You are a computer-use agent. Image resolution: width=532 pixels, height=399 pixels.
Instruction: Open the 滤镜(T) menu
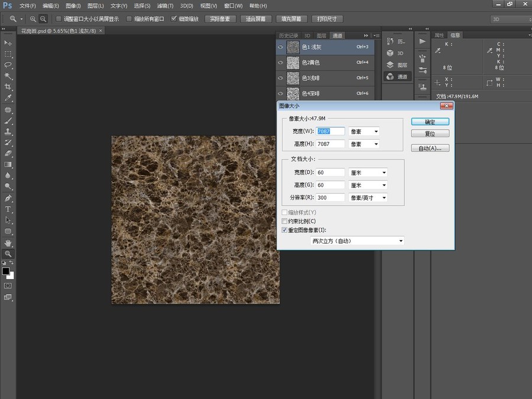click(166, 6)
